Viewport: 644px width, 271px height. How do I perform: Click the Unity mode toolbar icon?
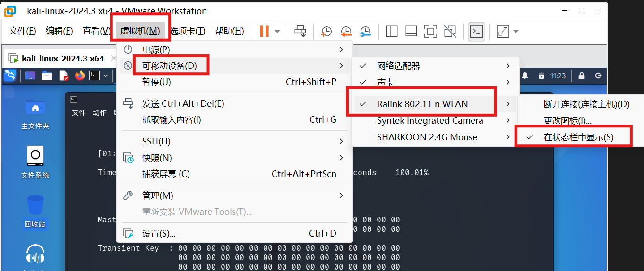tap(450, 31)
